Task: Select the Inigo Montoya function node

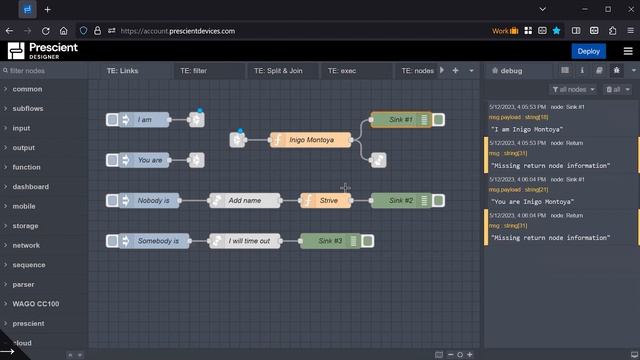Action: tap(311, 140)
